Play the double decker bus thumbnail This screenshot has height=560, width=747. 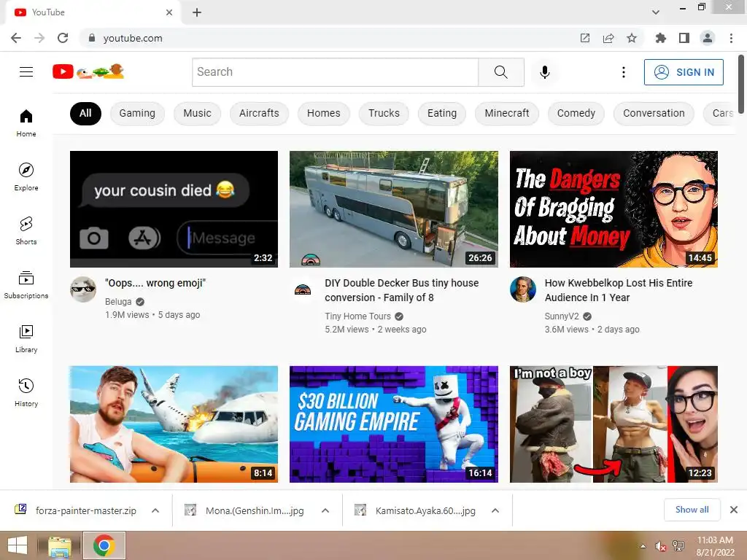point(393,209)
